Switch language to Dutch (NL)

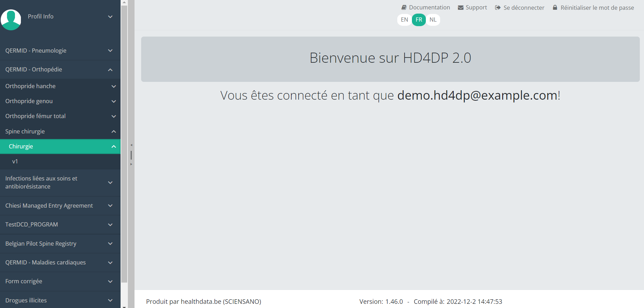[x=433, y=20]
